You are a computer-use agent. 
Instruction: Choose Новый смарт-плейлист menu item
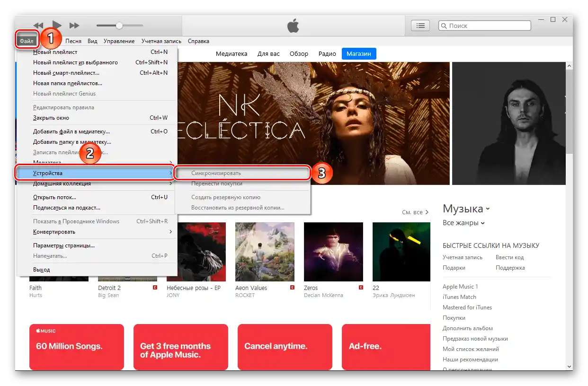click(97, 73)
